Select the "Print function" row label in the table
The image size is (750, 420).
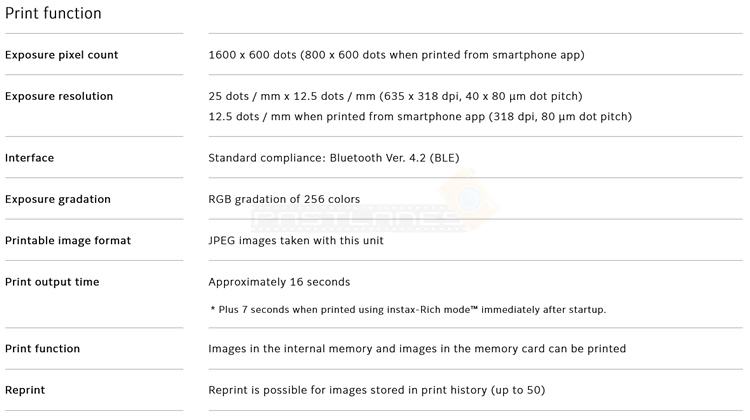(x=42, y=349)
